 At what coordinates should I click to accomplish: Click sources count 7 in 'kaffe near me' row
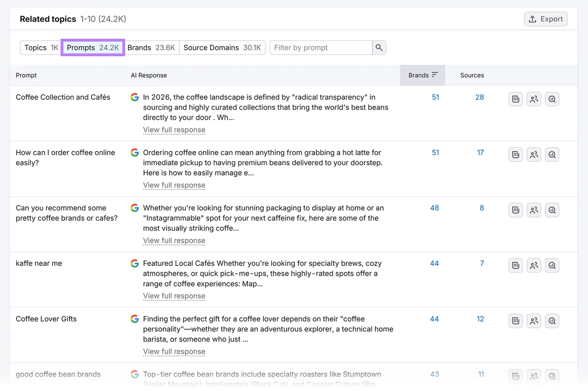point(482,263)
